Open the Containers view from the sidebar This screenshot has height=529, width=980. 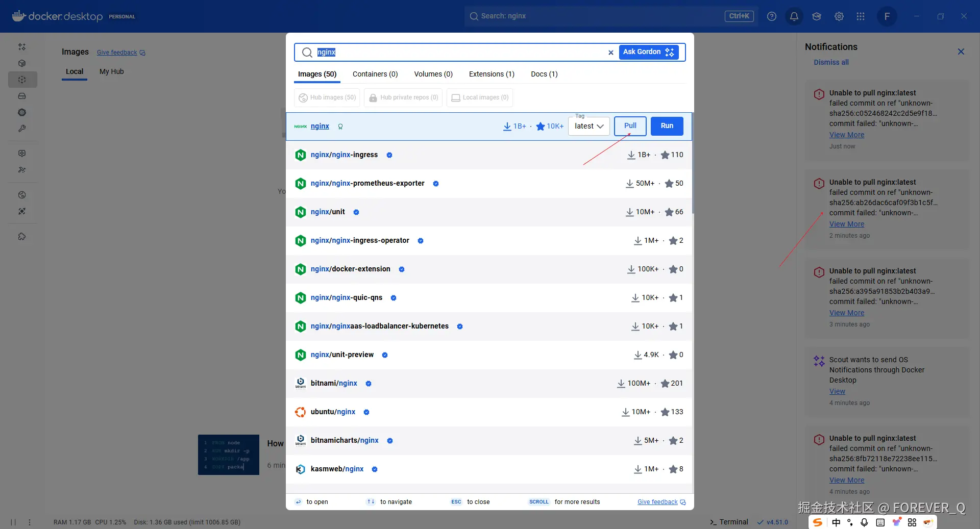pyautogui.click(x=22, y=63)
